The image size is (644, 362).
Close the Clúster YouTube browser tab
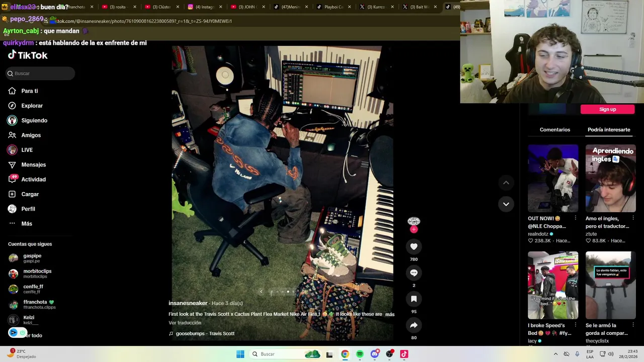[178, 7]
